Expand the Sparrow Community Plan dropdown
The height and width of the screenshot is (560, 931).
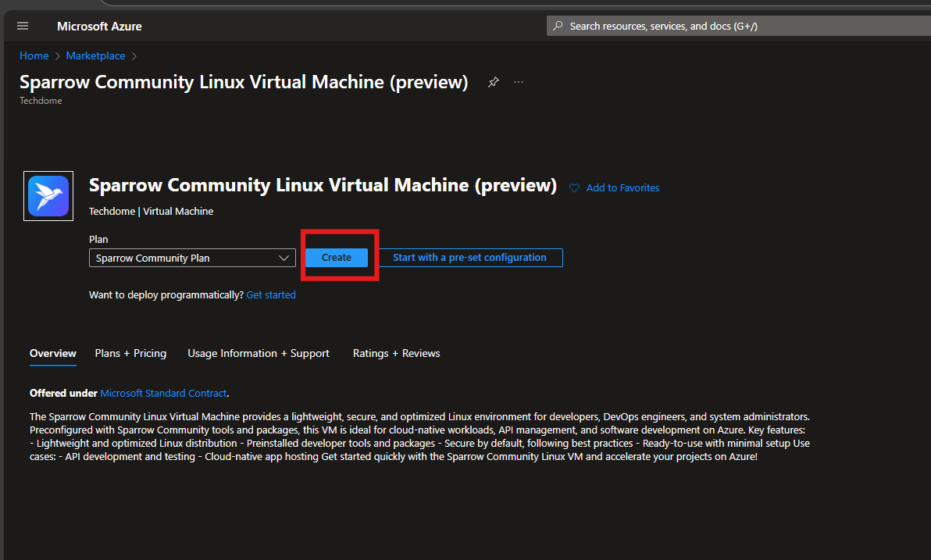tap(192, 258)
